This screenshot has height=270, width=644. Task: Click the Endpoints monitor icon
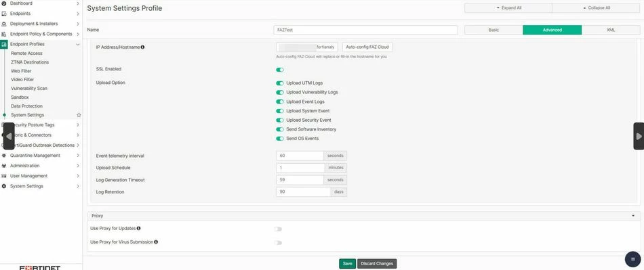(x=3, y=14)
